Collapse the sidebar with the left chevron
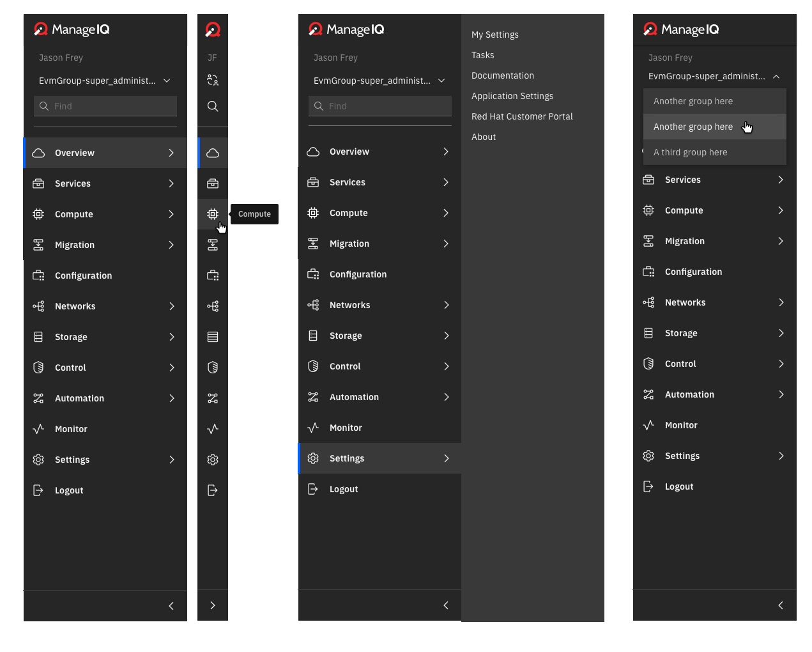 pyautogui.click(x=171, y=605)
